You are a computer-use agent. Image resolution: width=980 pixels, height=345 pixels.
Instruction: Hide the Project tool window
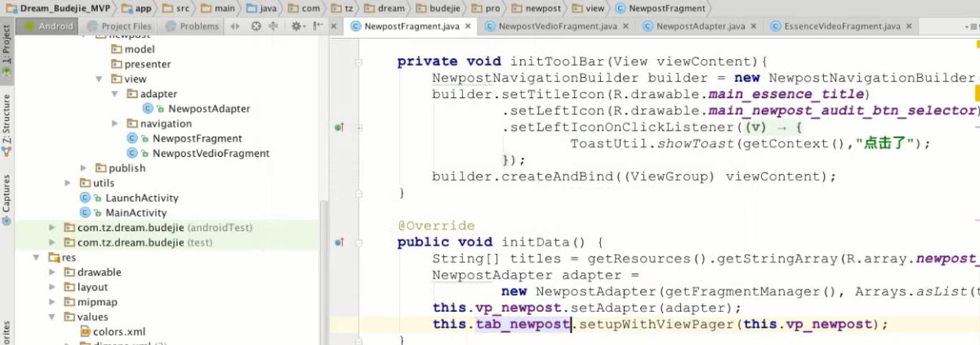coord(317,26)
